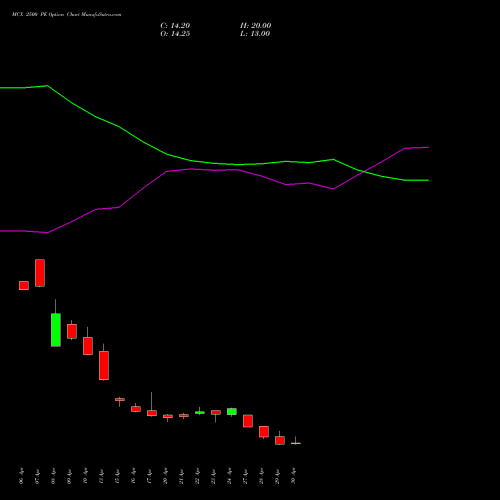The width and height of the screenshot is (500, 500).
Task: Select the 23 Apr date label
Action: [213, 476]
